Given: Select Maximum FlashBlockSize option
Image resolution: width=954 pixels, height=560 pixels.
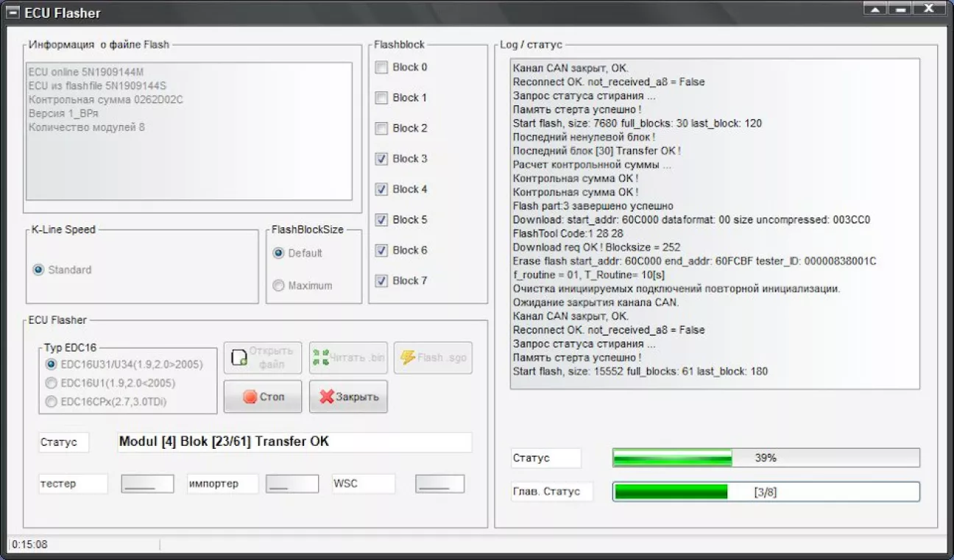Looking at the screenshot, I should [x=278, y=286].
